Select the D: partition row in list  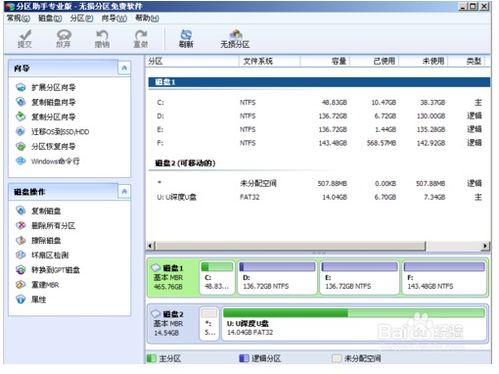coord(319,116)
